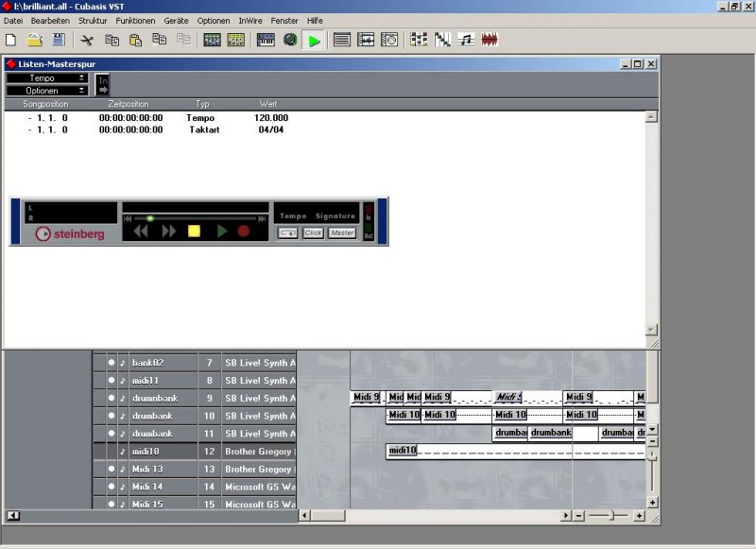Screen dimensions: 756x549
Task: Click the Wert column header
Action: tap(268, 104)
